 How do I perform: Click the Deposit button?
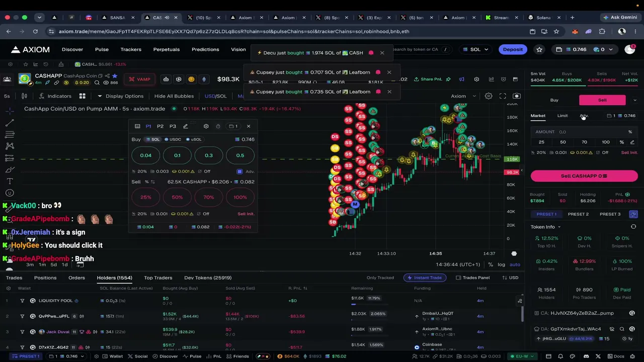tap(513, 49)
